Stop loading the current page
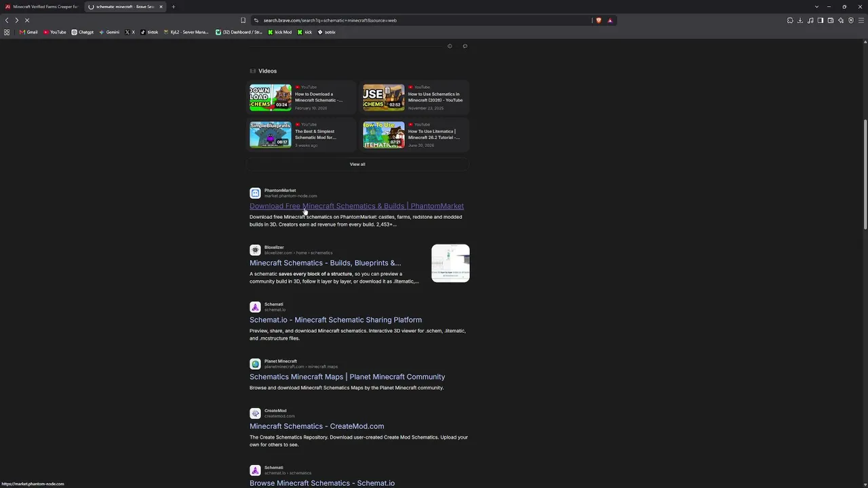 pyautogui.click(x=27, y=20)
